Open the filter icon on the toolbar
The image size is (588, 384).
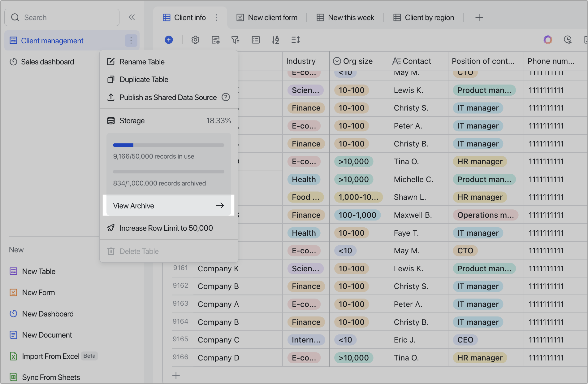click(236, 40)
